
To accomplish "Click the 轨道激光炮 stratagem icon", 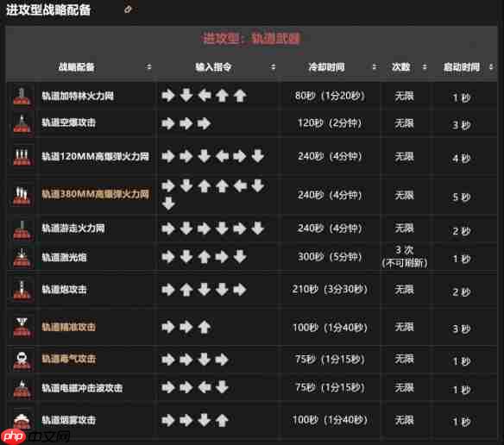I will click(x=22, y=257).
